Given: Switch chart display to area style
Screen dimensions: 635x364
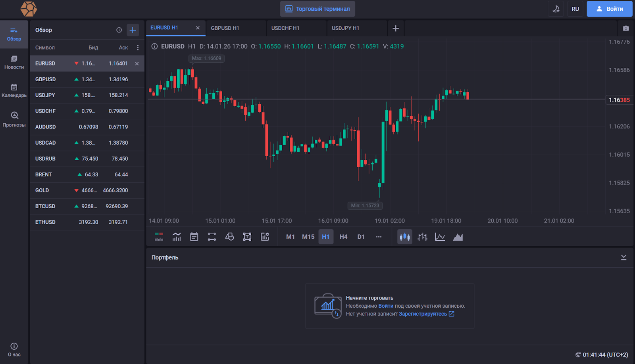Looking at the screenshot, I should click(458, 237).
